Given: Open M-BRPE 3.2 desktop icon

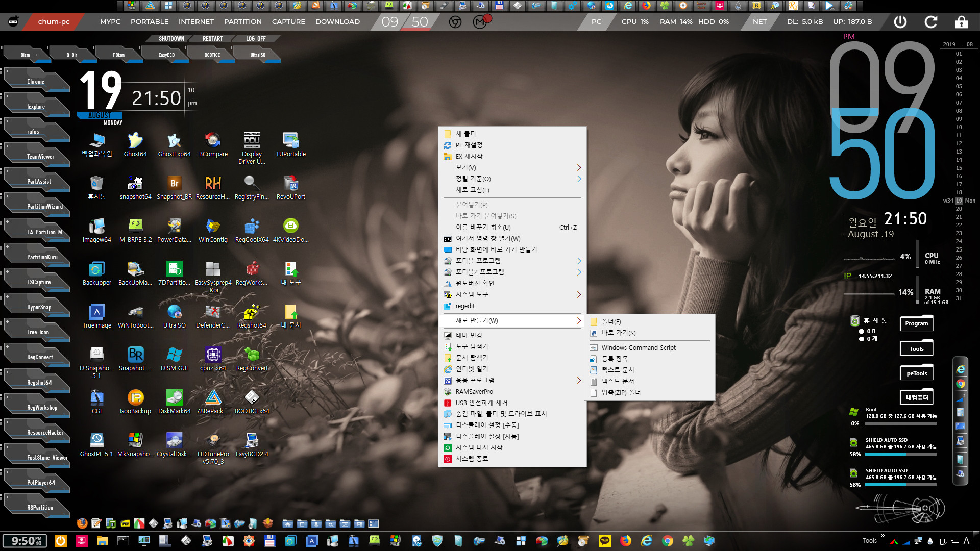Looking at the screenshot, I should [135, 230].
